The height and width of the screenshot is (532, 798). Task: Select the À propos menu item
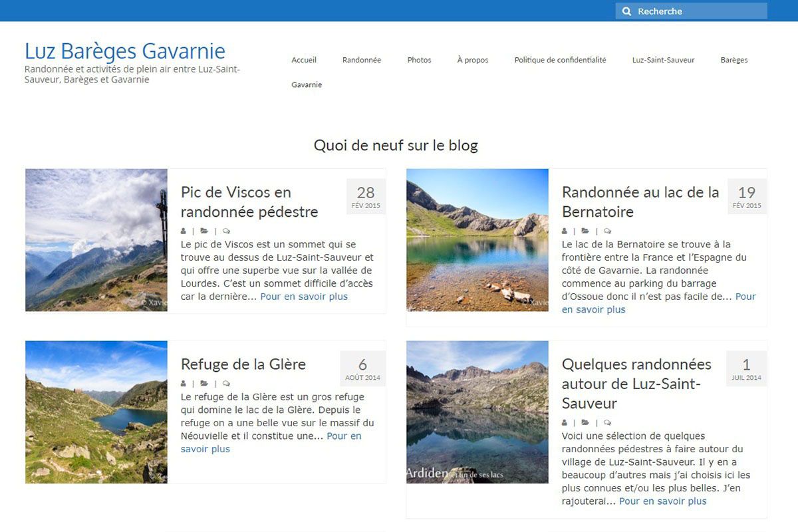tap(473, 60)
